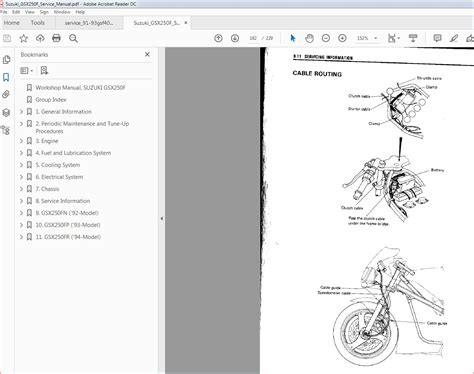
Task: Select the arrow selection tool
Action: click(x=293, y=38)
